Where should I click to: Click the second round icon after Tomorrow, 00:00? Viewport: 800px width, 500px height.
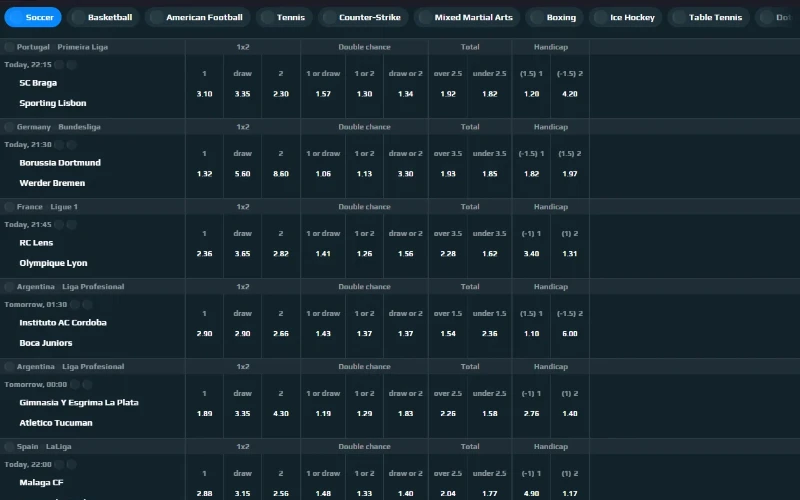pyautogui.click(x=88, y=385)
